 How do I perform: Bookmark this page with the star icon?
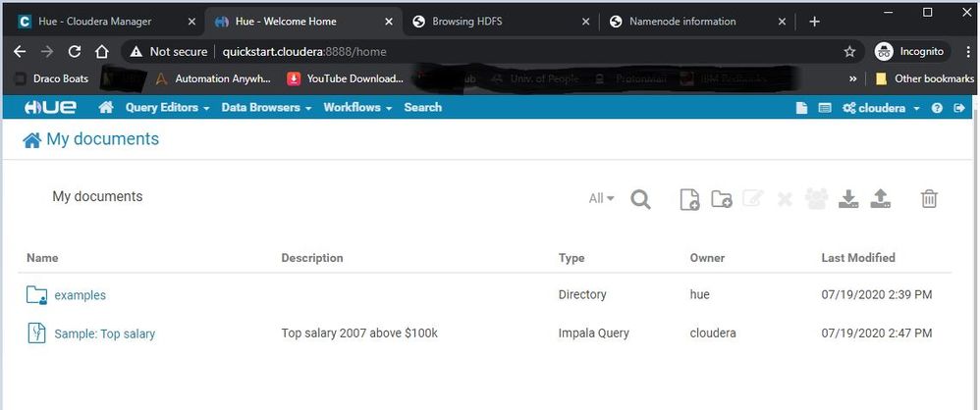tap(849, 52)
